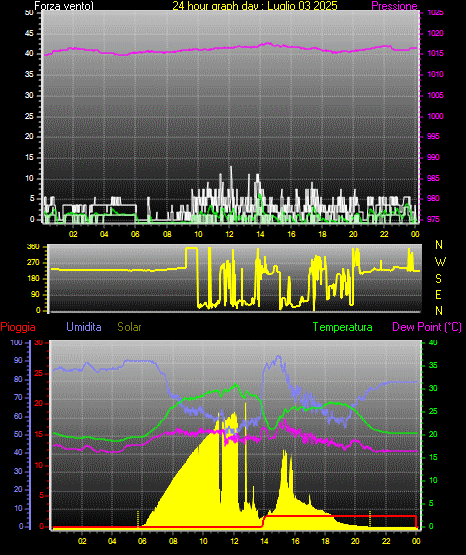Click the 12 hour marker on wind graph
The height and width of the screenshot is (555, 466).
pyautogui.click(x=229, y=234)
